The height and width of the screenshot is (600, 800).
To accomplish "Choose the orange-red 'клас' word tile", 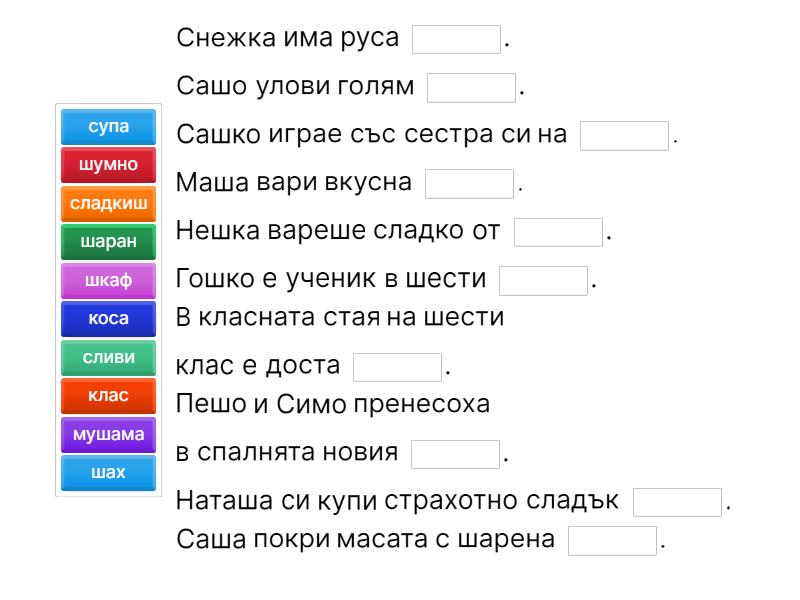I will click(x=108, y=395).
